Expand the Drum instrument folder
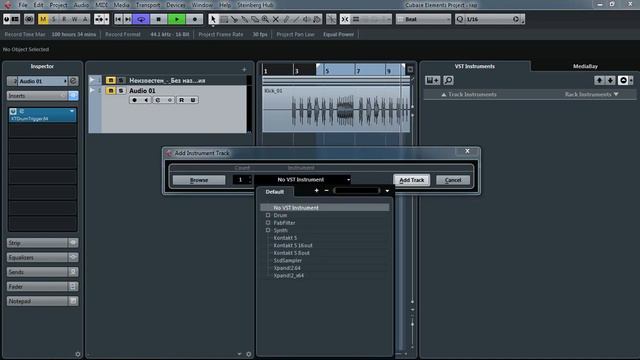 [x=268, y=215]
